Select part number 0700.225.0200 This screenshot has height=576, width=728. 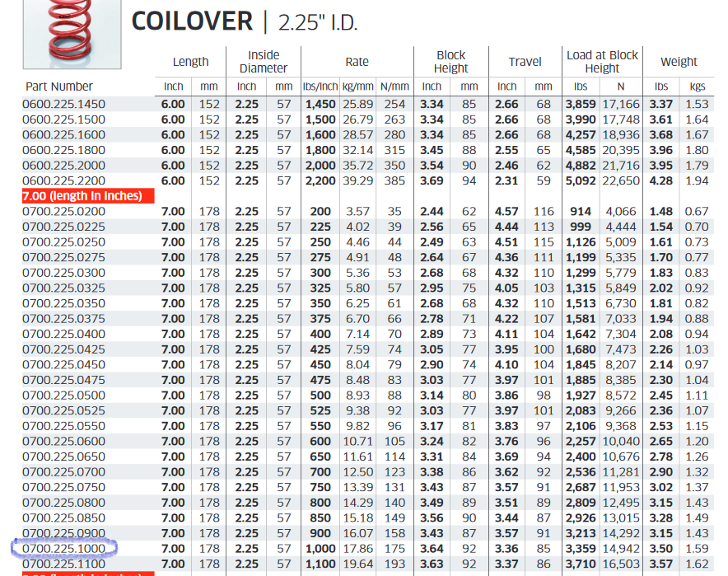64,212
